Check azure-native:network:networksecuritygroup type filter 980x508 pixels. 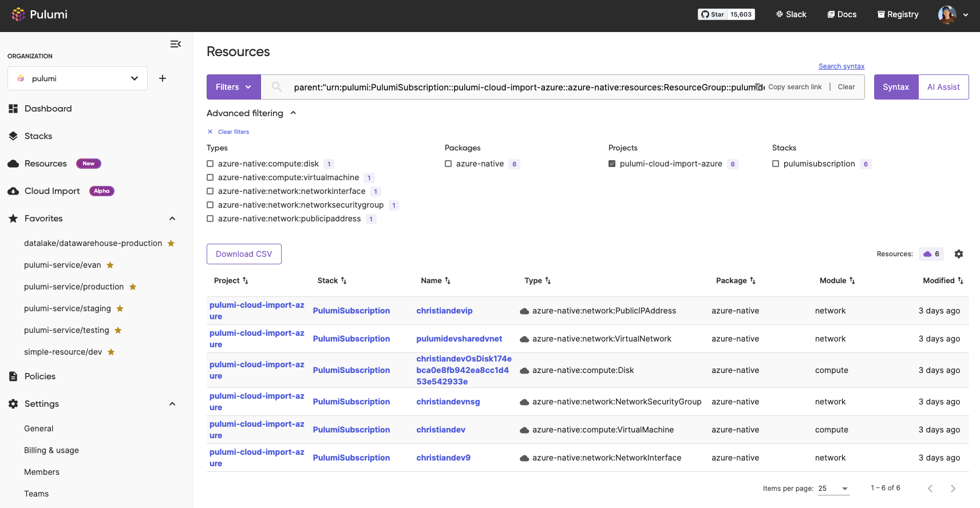point(210,205)
